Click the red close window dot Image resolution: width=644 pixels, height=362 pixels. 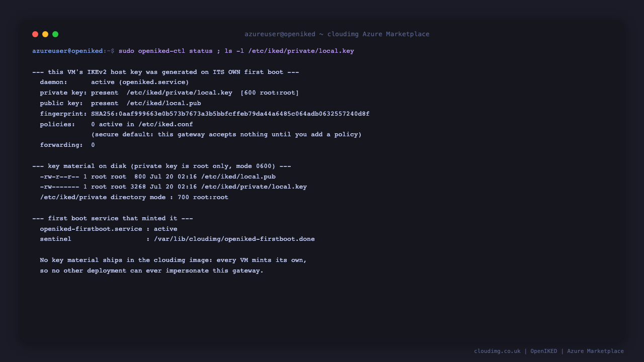[35, 34]
